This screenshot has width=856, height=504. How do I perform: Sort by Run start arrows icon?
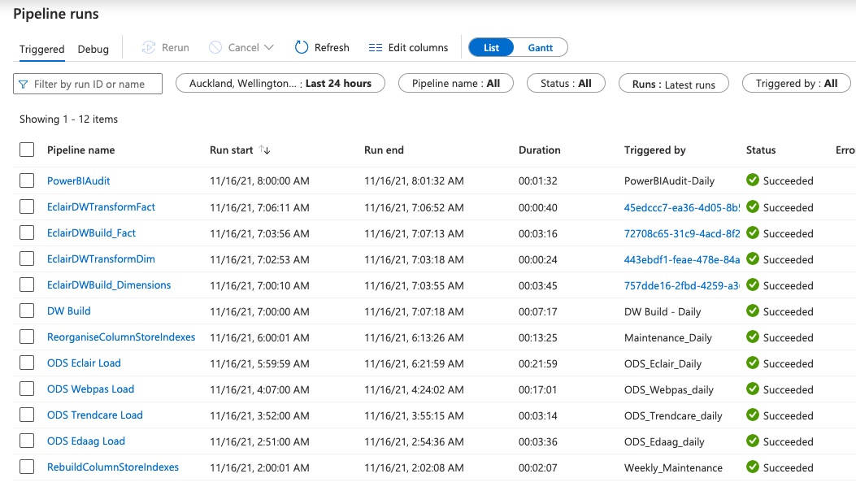(x=265, y=150)
